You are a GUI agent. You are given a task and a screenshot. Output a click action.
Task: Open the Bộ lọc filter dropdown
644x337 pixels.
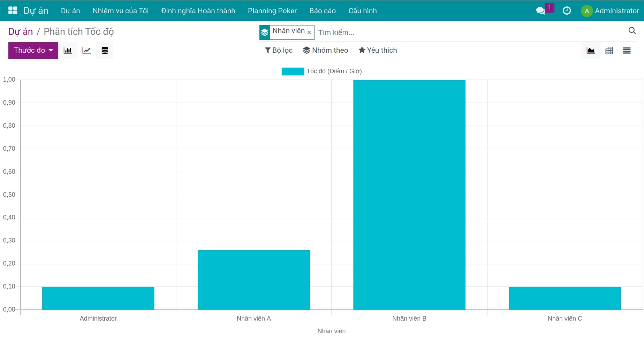(279, 50)
